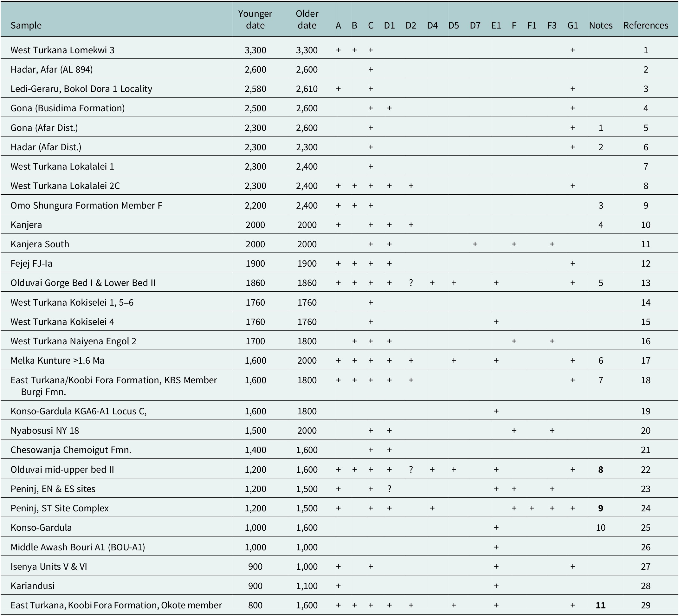
Task: Select the "Olduvai mid-upper bed II" sample
Action: tap(62, 470)
